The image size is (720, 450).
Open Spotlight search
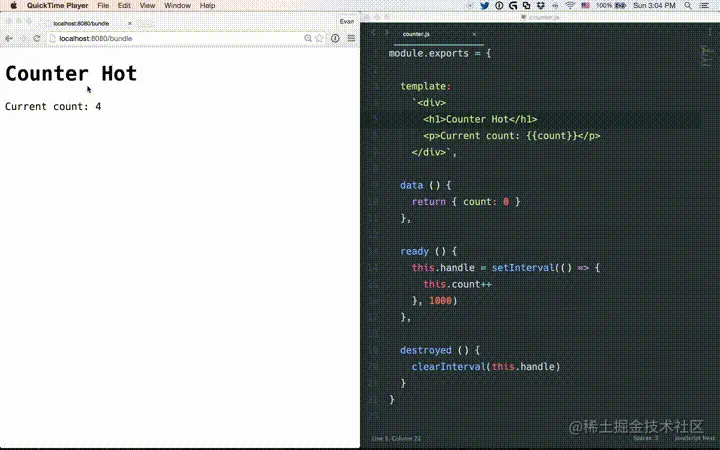(688, 6)
